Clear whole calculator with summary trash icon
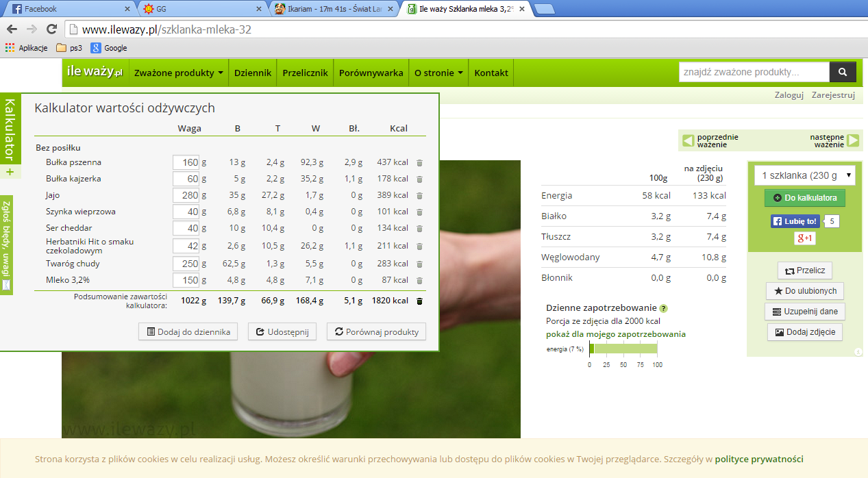The image size is (868, 478). [x=419, y=301]
